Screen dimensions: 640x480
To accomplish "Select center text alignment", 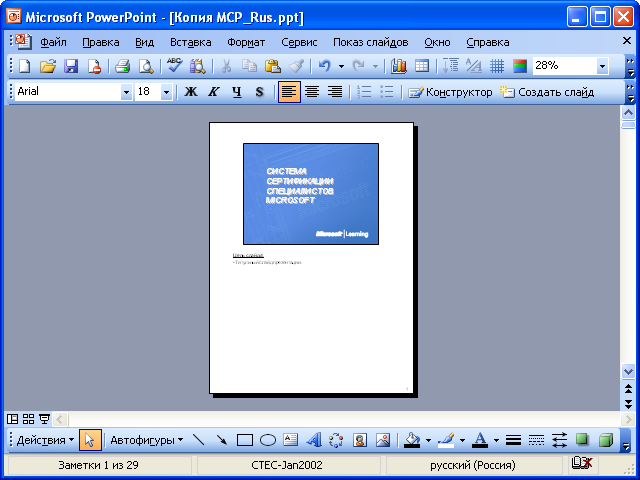I will [312, 92].
